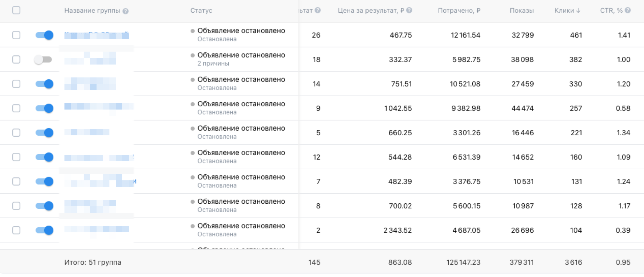644x277 pixels.
Task: Sort table by Потрачено, ₽ column
Action: pos(459,10)
